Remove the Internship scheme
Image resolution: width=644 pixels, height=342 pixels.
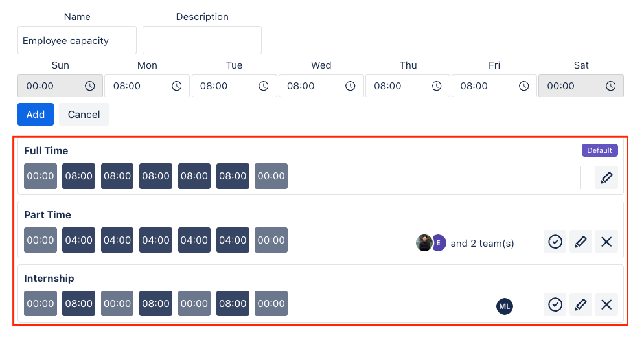606,304
